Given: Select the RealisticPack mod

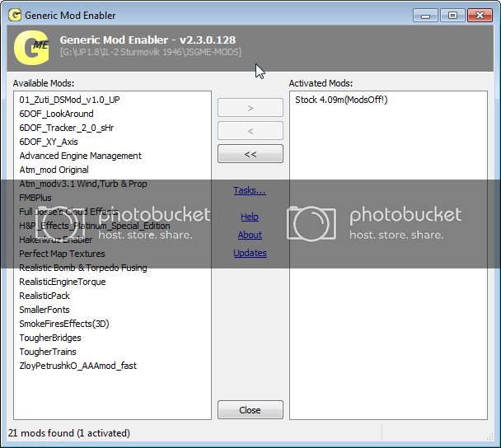Looking at the screenshot, I should pos(44,296).
